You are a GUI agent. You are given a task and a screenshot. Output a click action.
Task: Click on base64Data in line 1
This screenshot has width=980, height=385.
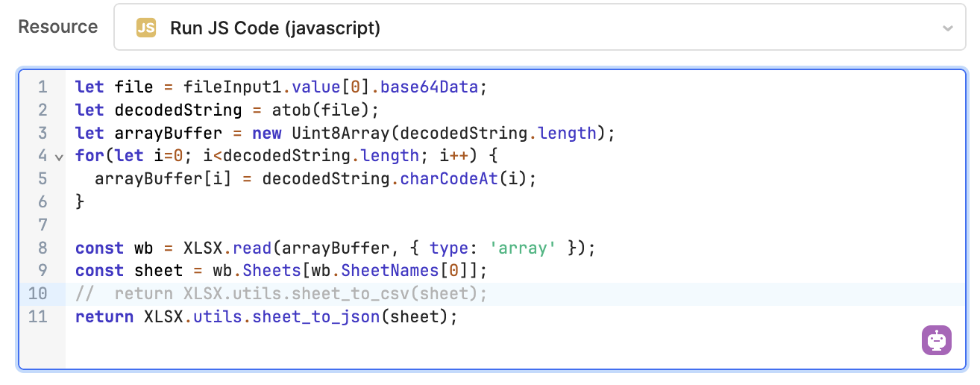(x=428, y=87)
